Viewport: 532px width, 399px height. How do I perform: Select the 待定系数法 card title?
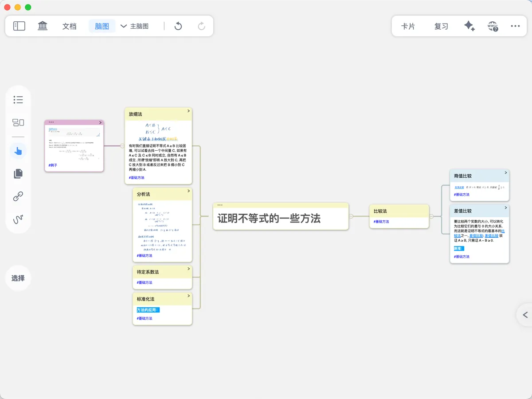coord(148,272)
